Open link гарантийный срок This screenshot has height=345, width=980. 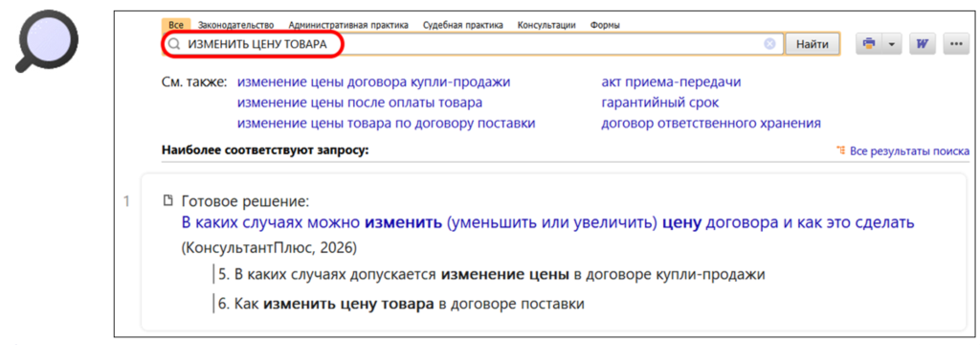[x=660, y=103]
